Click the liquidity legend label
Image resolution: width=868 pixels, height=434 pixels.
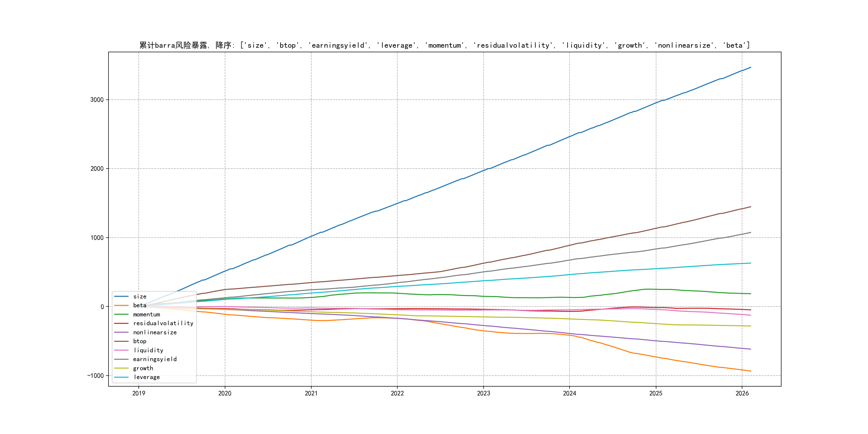pos(148,350)
